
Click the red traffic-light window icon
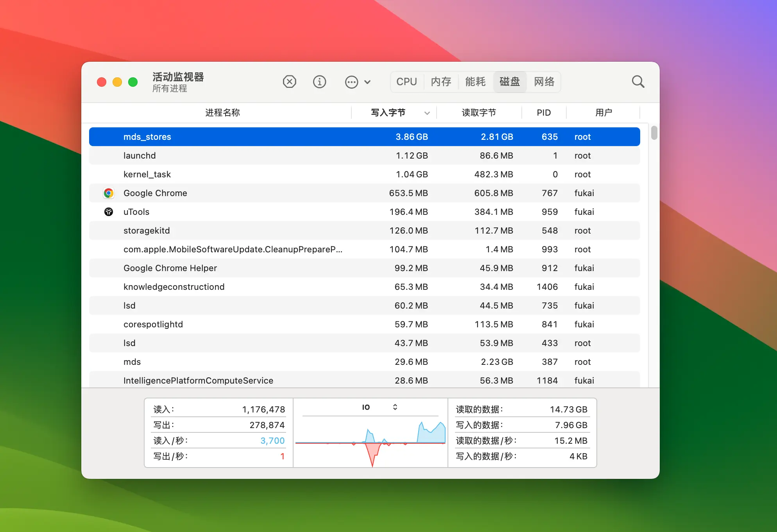pyautogui.click(x=101, y=82)
